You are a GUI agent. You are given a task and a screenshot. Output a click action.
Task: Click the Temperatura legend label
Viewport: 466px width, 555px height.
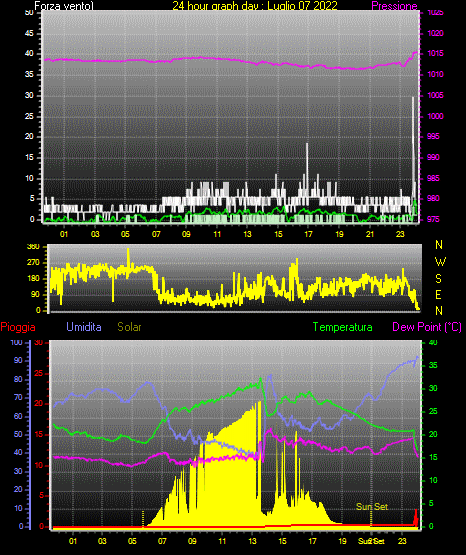(343, 327)
